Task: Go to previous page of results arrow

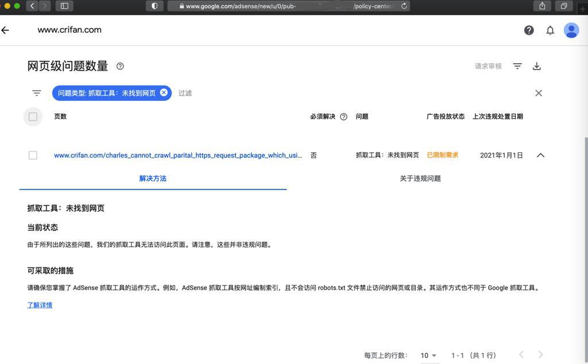Action: (x=521, y=355)
